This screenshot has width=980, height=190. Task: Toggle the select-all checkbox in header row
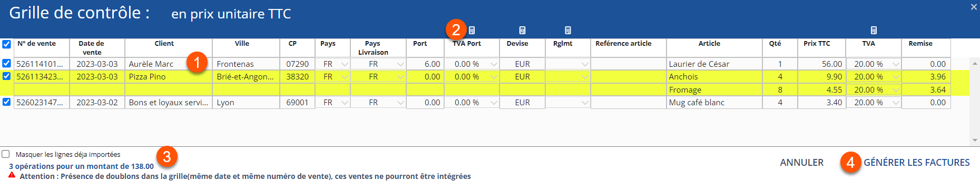pyautogui.click(x=6, y=44)
